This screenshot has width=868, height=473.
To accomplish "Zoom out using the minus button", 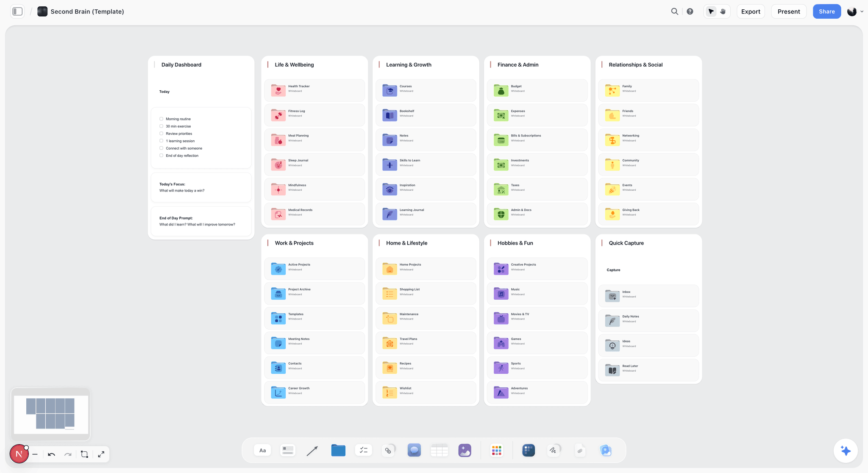I will [x=35, y=454].
